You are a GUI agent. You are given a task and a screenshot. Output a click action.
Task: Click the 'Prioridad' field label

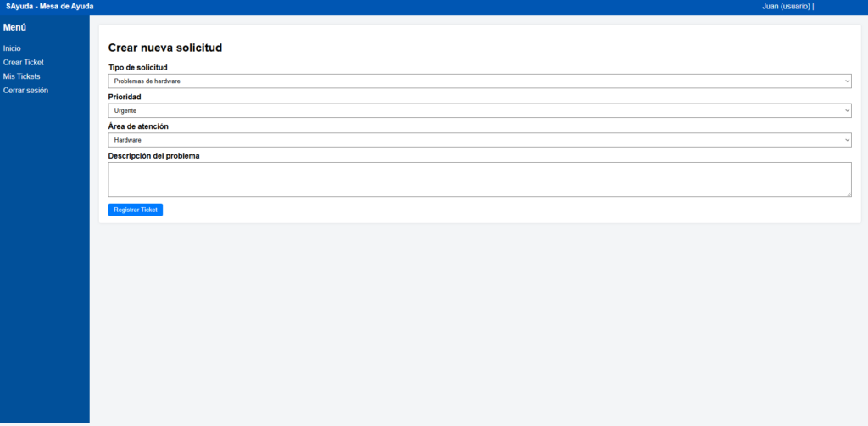click(125, 97)
